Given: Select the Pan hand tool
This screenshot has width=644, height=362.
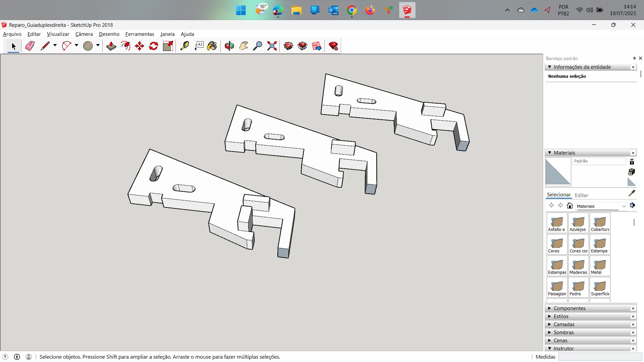Looking at the screenshot, I should pyautogui.click(x=244, y=46).
